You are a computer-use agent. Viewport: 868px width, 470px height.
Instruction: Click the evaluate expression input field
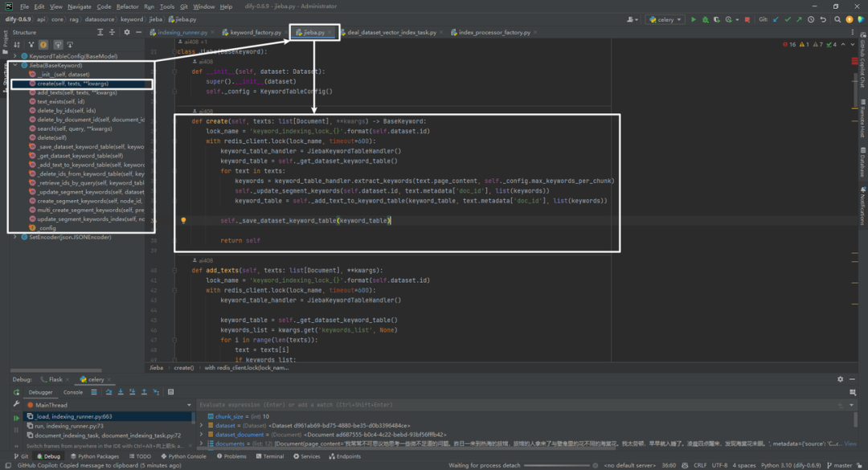515,405
